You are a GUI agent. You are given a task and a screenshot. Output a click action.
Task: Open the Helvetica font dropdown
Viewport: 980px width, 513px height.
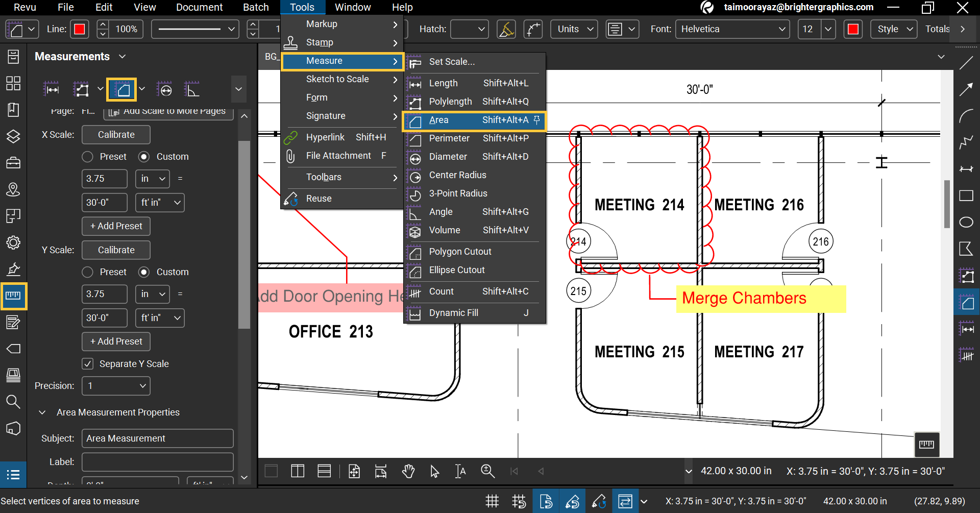pos(732,29)
